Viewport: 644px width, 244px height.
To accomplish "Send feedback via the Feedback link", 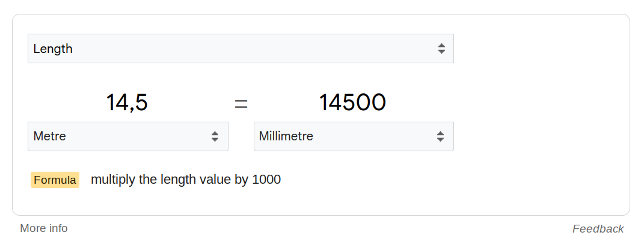I will (x=598, y=229).
